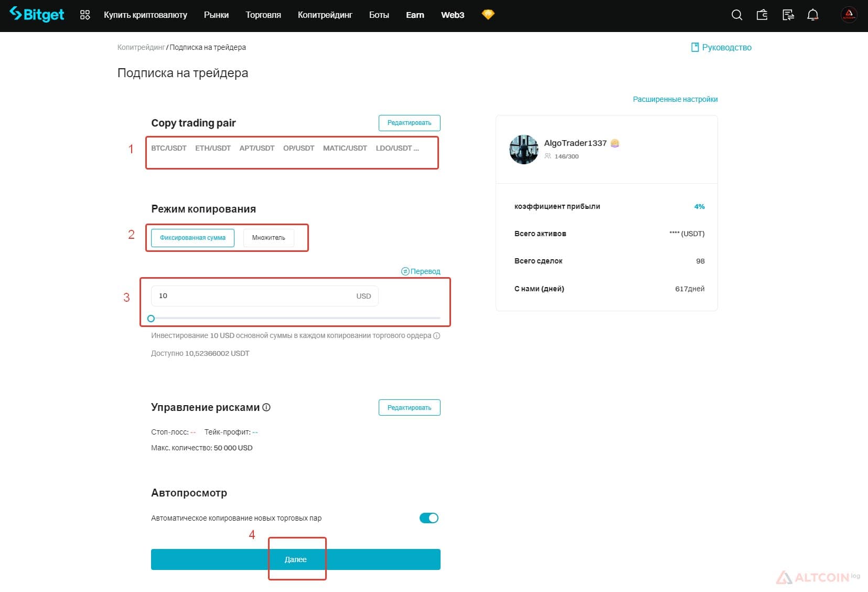Click MATIC/USDT pair text
The width and height of the screenshot is (868, 592).
[x=345, y=148]
